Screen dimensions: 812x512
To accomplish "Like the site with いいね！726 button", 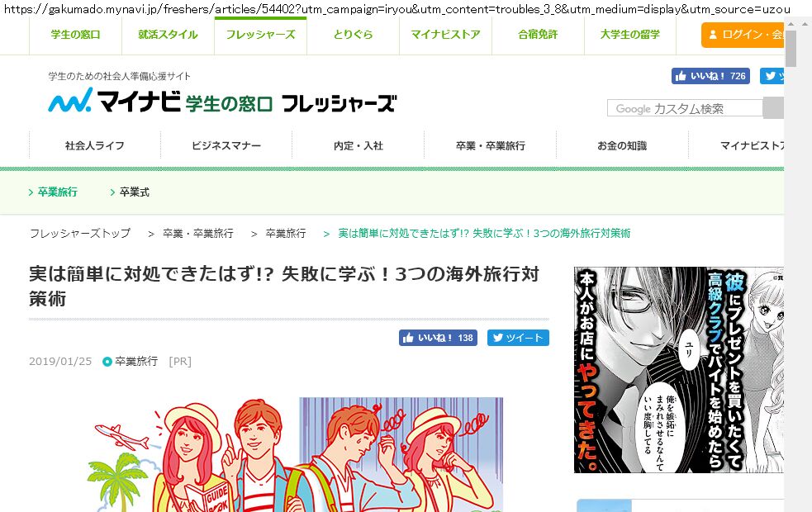I will 710,76.
